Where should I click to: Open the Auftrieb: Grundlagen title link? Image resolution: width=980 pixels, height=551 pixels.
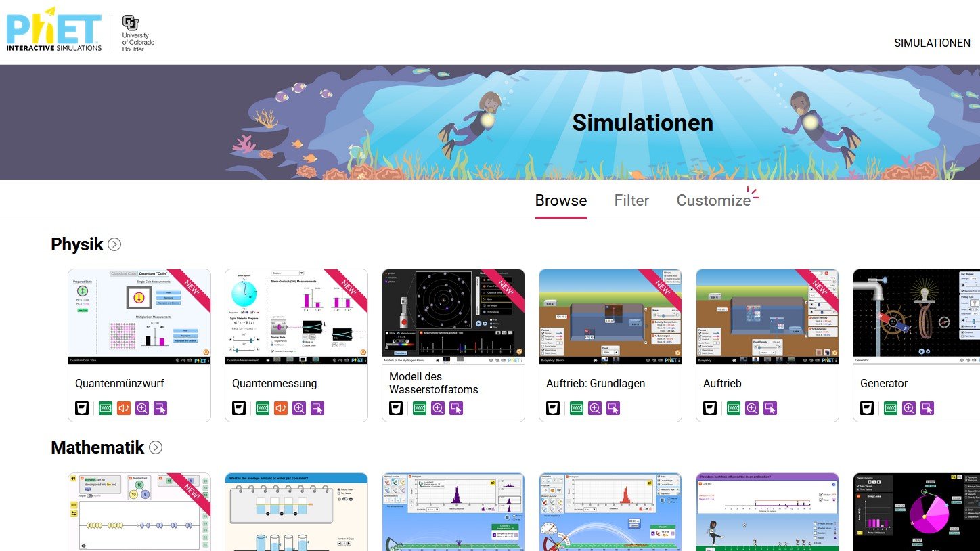pyautogui.click(x=596, y=383)
